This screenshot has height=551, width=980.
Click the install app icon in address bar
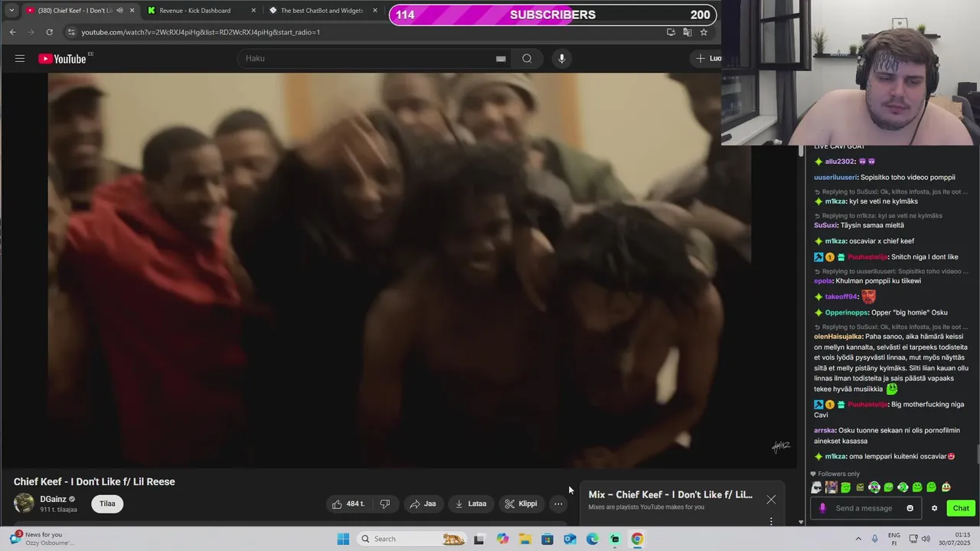tap(671, 32)
